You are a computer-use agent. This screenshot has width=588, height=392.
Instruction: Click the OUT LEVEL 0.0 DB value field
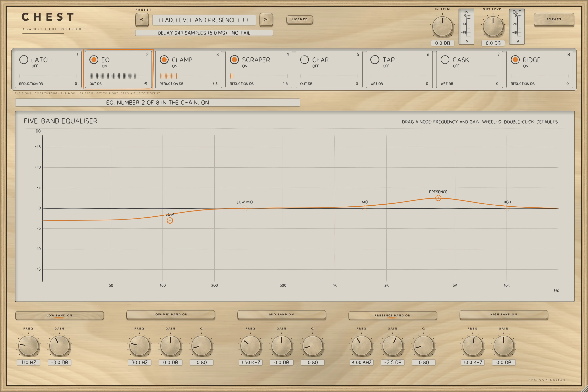click(493, 43)
